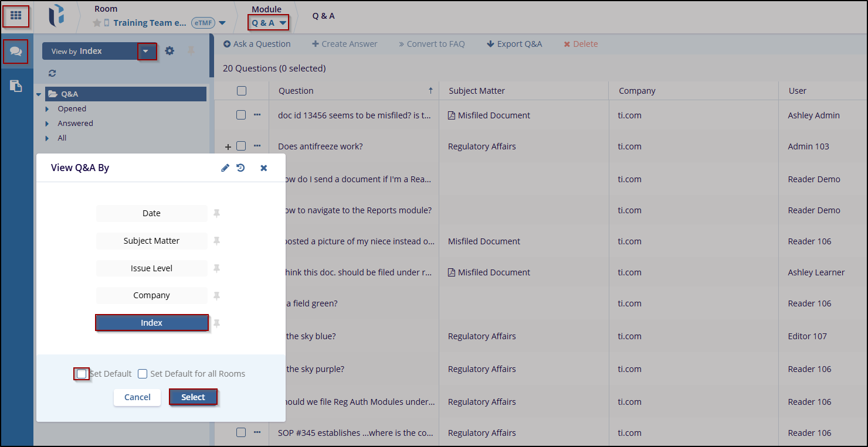Image resolution: width=868 pixels, height=447 pixels.
Task: Choose the Company view option
Action: (x=151, y=295)
